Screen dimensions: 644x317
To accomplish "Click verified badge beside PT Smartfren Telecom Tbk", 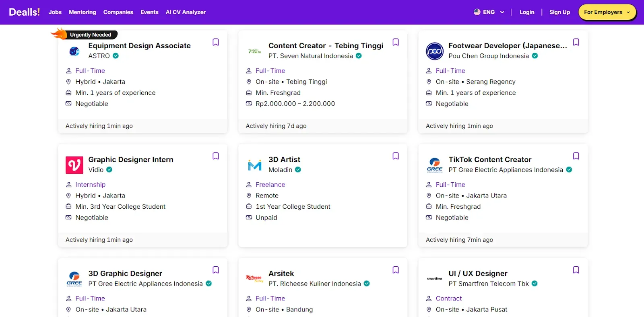I will click(535, 284).
